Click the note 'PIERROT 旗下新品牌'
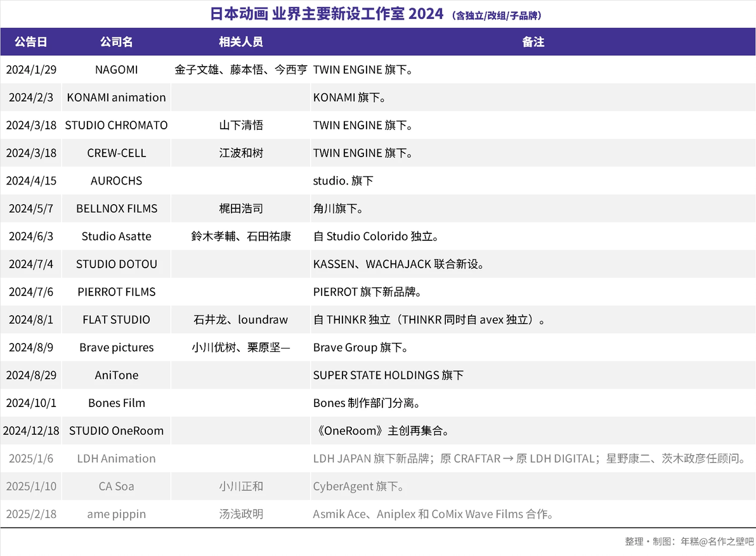The image size is (756, 556). click(x=367, y=292)
